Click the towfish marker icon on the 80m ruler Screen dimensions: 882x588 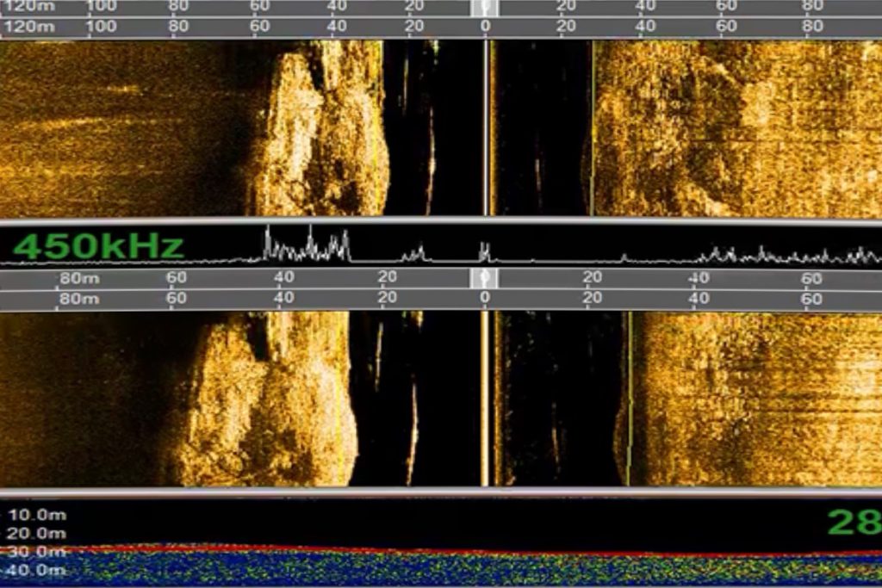[x=485, y=278]
